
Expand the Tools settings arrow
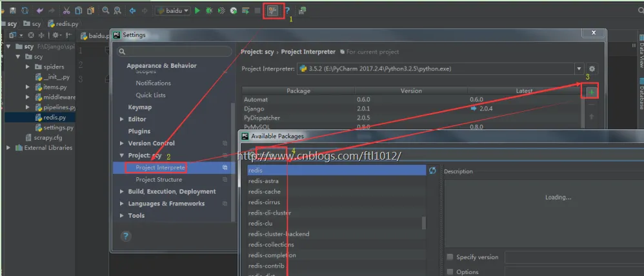[x=121, y=215]
